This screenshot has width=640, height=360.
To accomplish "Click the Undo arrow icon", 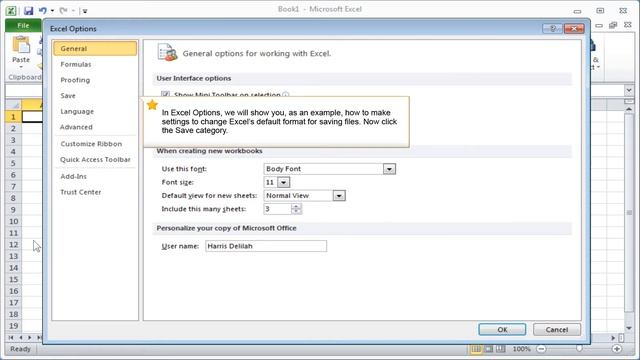I will (x=43, y=11).
